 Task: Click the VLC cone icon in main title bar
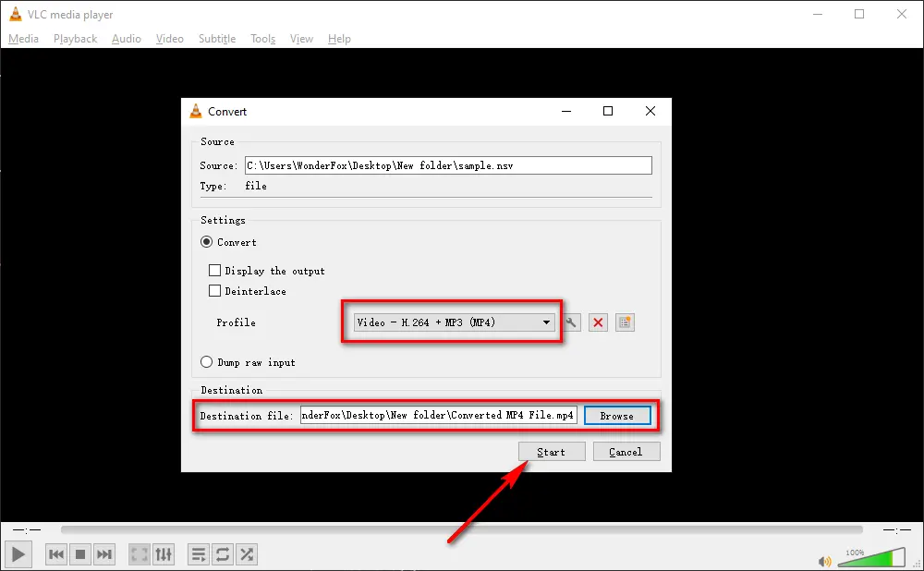16,14
